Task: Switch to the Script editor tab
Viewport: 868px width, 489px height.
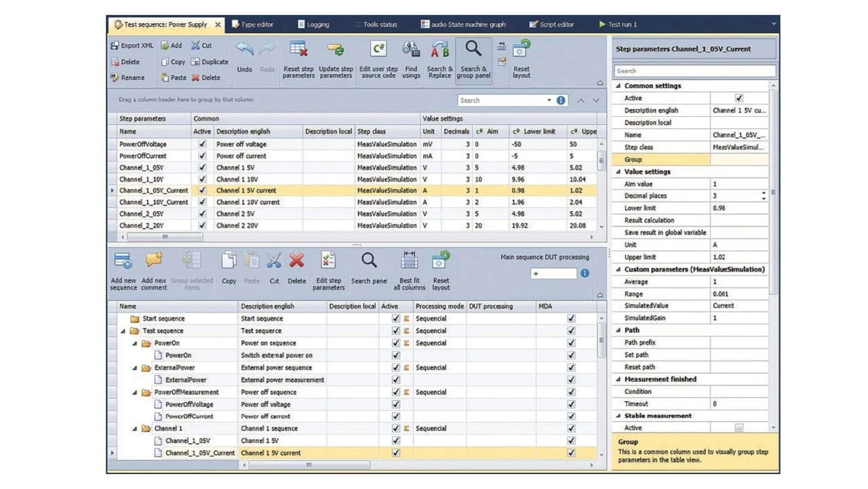Action: tap(551, 24)
